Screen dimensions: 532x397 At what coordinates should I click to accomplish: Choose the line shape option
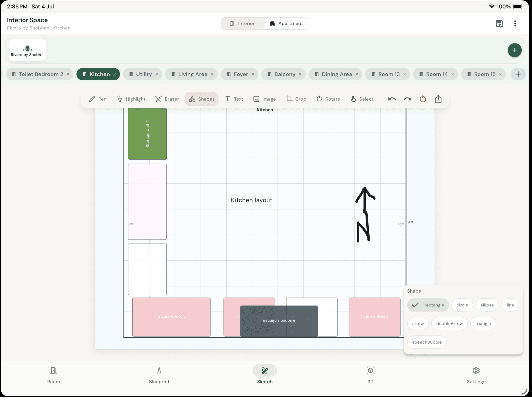click(x=510, y=305)
